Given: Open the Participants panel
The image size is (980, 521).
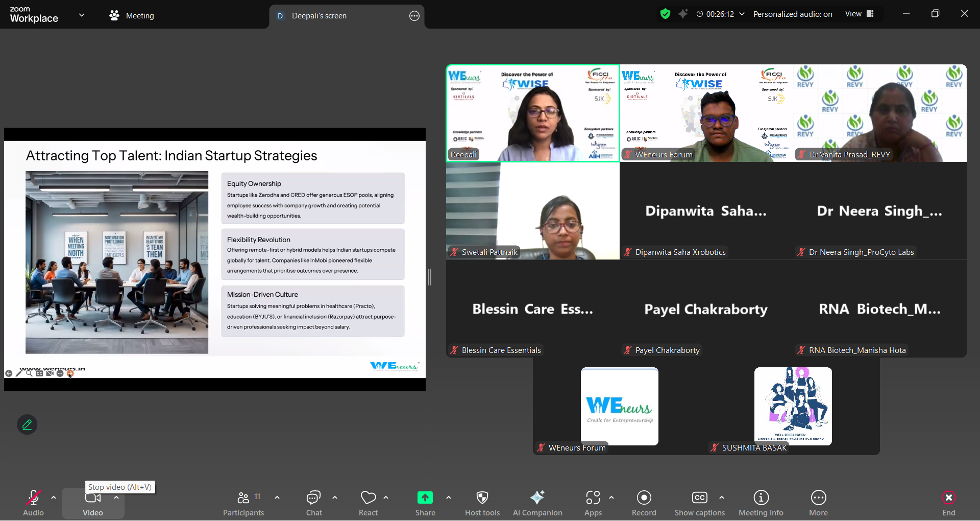Looking at the screenshot, I should click(243, 503).
